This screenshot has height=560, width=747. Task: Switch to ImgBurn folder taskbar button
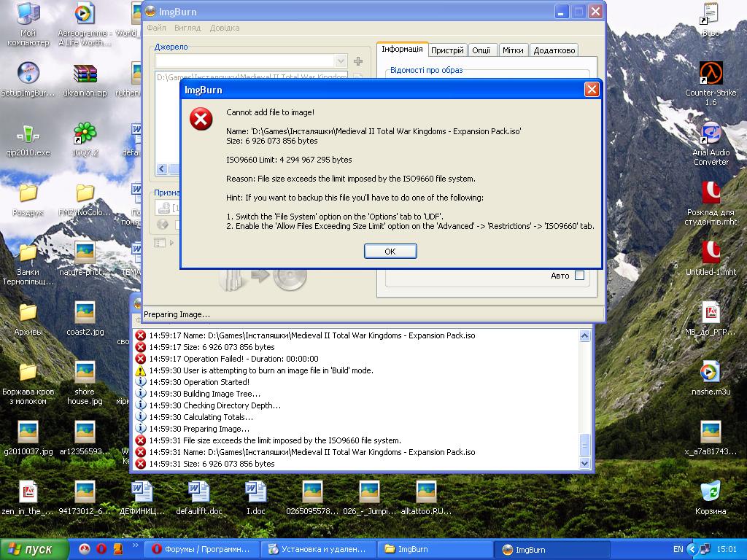click(435, 549)
